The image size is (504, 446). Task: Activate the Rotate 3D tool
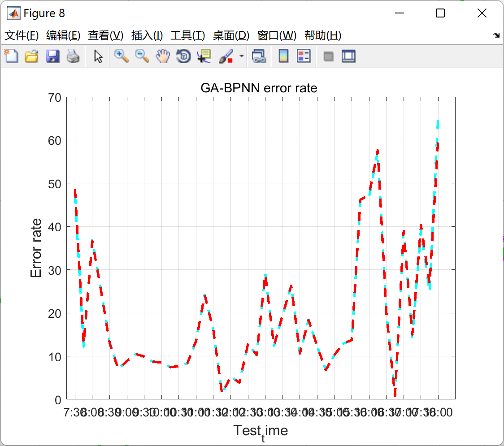click(x=183, y=56)
